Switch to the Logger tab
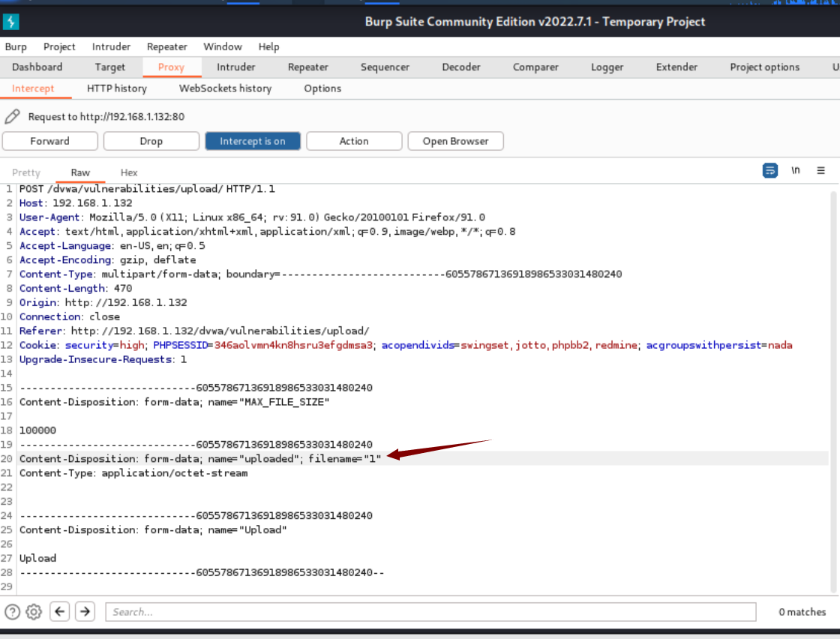Image resolution: width=840 pixels, height=639 pixels. pyautogui.click(x=607, y=67)
